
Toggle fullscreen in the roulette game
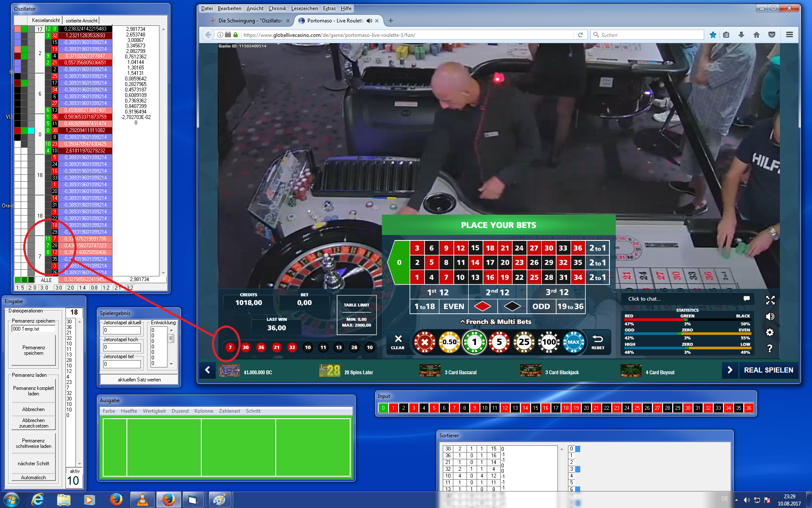point(770,300)
